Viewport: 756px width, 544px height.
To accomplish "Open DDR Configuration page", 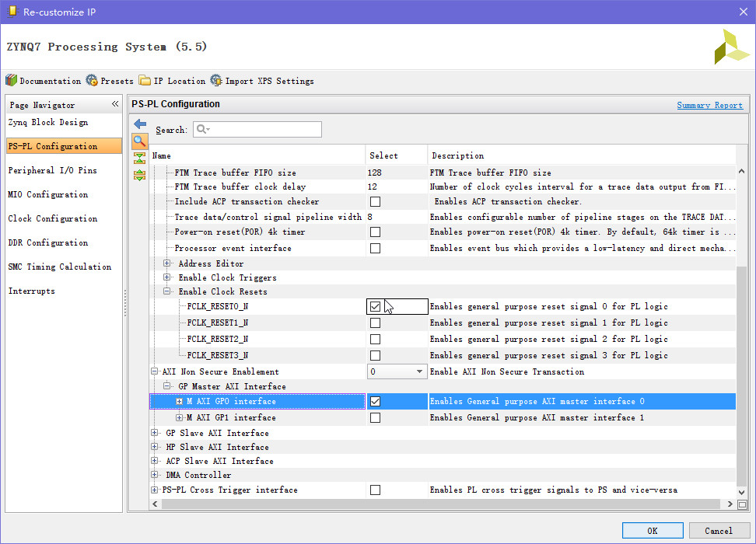I will (48, 242).
